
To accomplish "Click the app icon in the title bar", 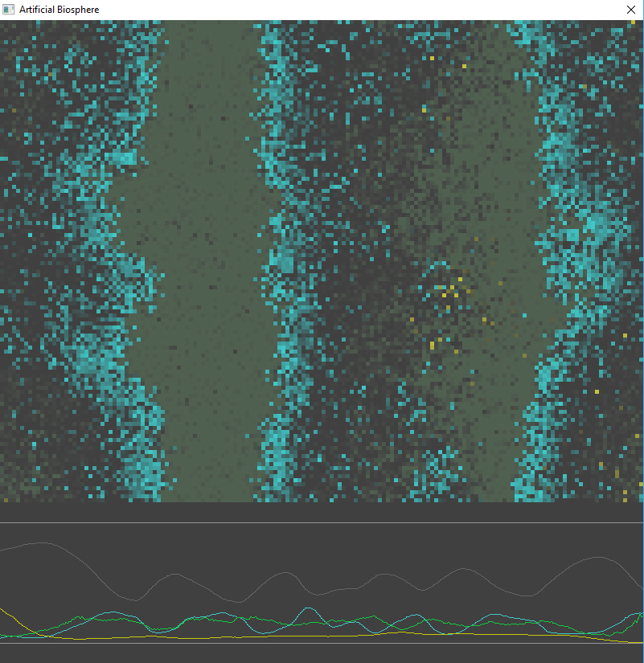I will (10, 10).
